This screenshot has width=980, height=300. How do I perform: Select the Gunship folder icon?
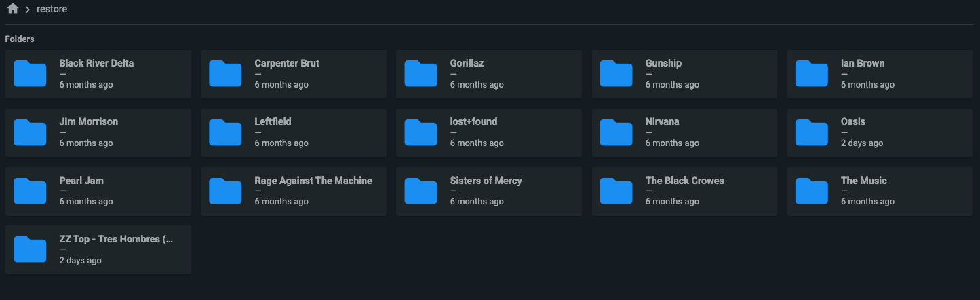(x=616, y=74)
